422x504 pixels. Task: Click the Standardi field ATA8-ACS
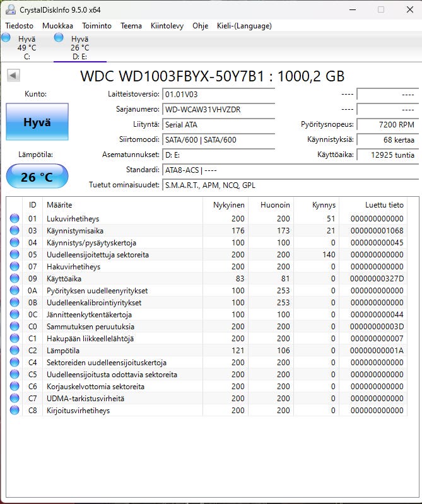pos(291,170)
